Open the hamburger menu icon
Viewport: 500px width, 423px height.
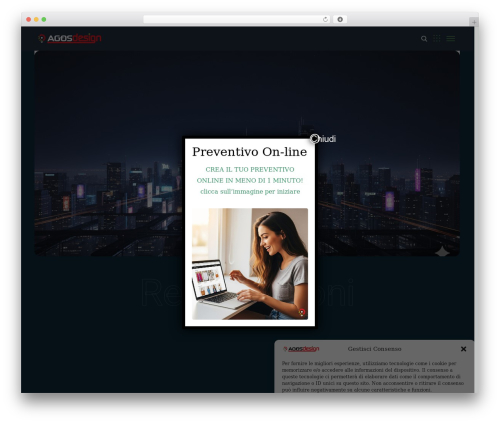(x=451, y=39)
